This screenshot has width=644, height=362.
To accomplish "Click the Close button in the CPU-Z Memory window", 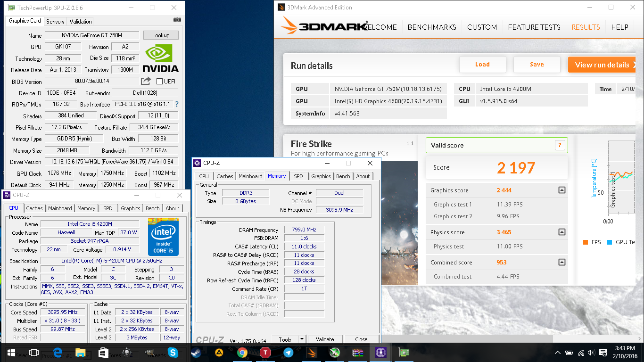I will 361,339.
